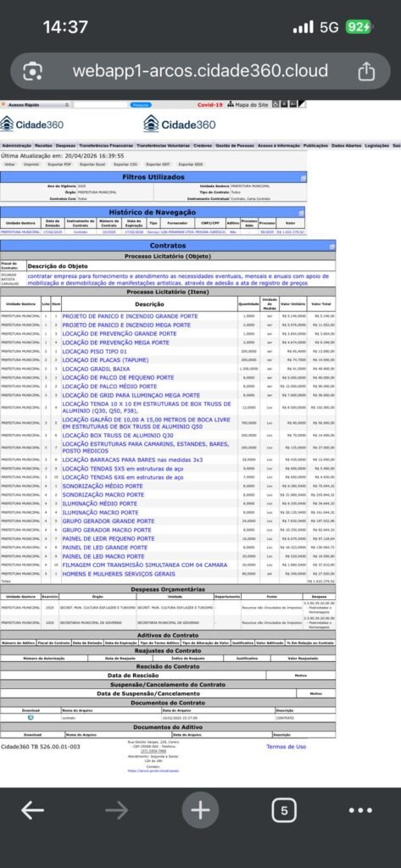Click the Exportar PDF button
This screenshot has width=401, height=868.
pos(59,164)
